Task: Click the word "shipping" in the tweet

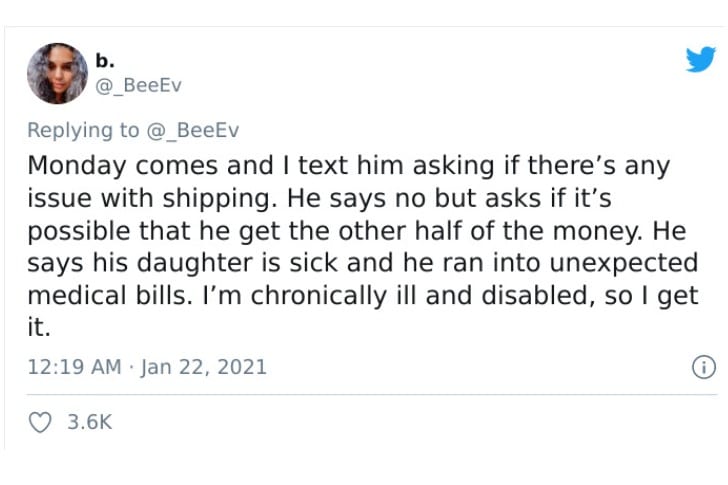Action: click(x=217, y=199)
